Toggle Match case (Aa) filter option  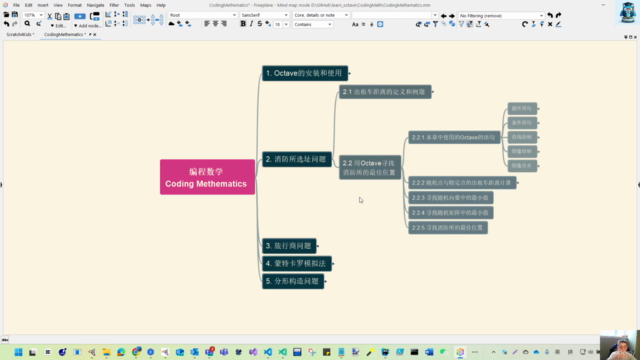355,24
